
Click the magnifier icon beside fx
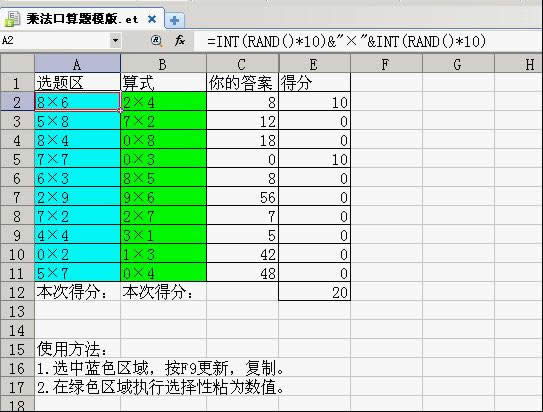157,41
